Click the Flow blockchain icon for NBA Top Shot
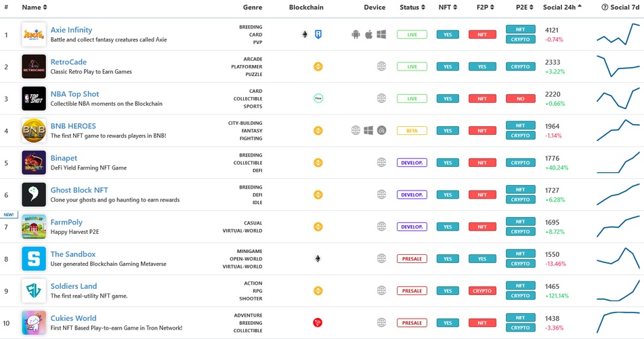The image size is (644, 339). tap(318, 98)
